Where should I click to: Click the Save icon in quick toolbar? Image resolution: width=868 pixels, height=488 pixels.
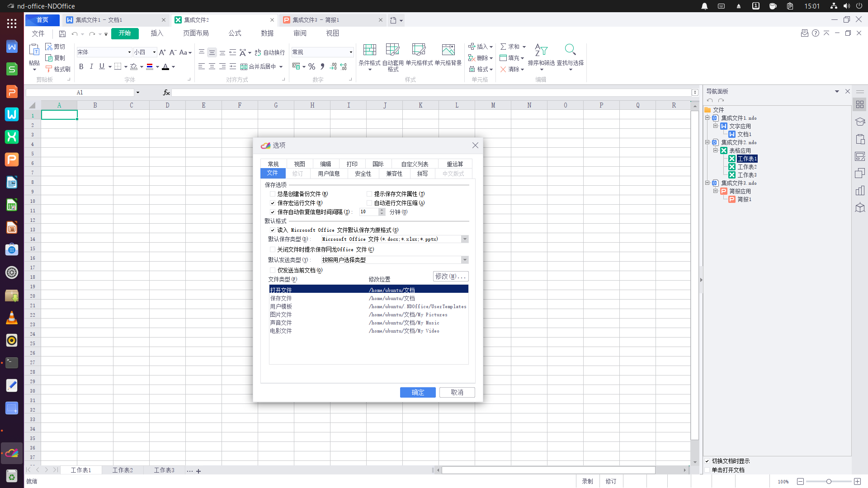62,34
